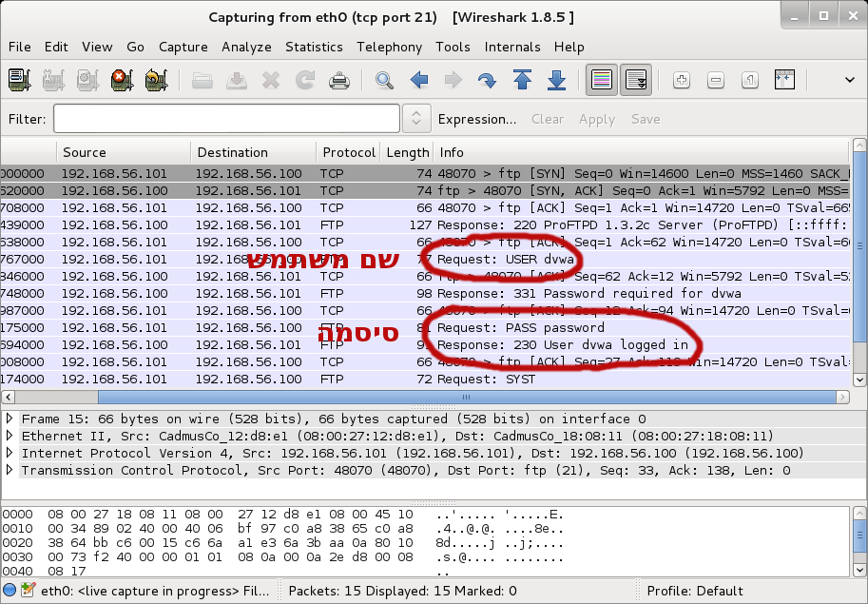Clear the display filter
The width and height of the screenshot is (868, 604).
[x=548, y=119]
